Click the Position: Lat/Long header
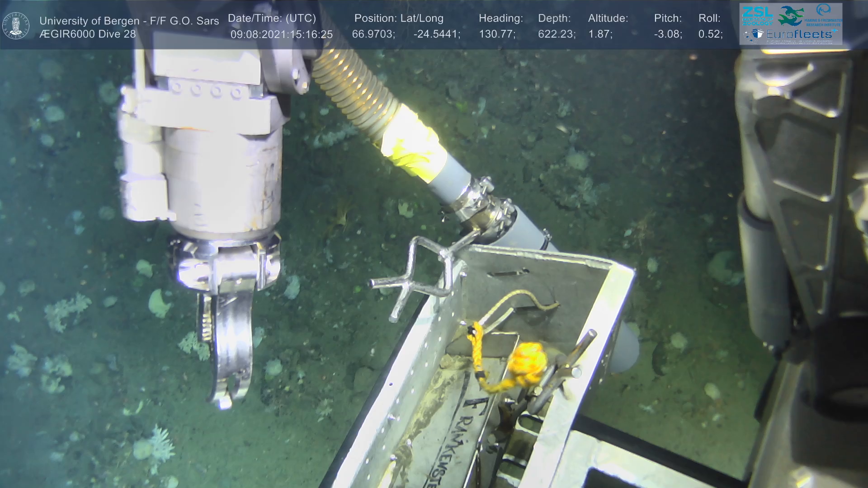The width and height of the screenshot is (868, 488). coord(398,19)
